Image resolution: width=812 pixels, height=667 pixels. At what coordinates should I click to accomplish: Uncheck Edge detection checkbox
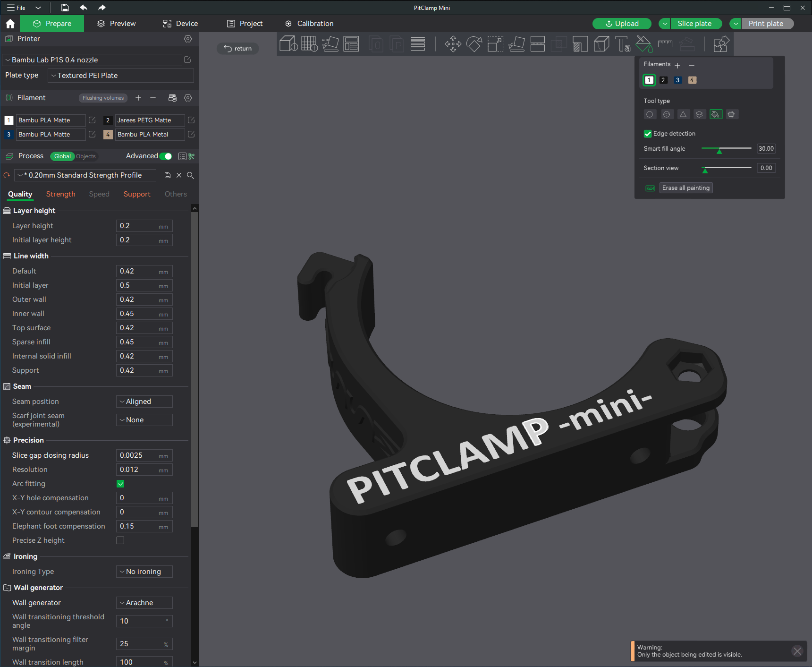click(x=648, y=134)
